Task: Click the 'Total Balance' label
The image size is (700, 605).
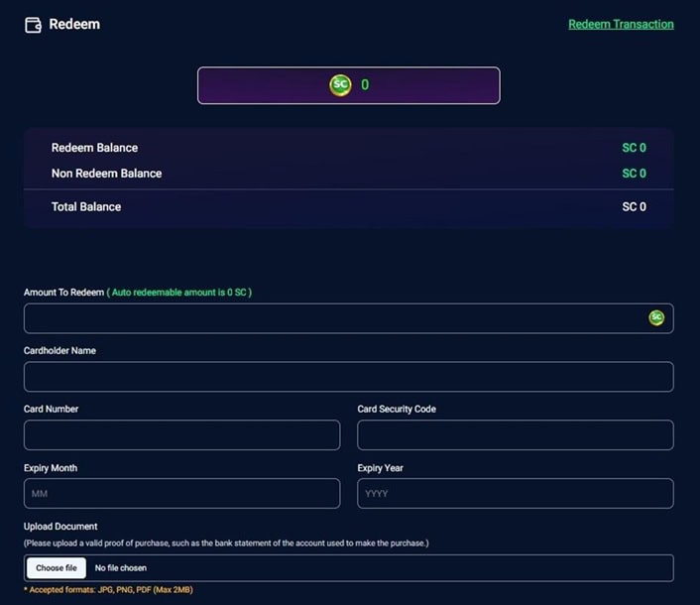Action: pyautogui.click(x=86, y=206)
